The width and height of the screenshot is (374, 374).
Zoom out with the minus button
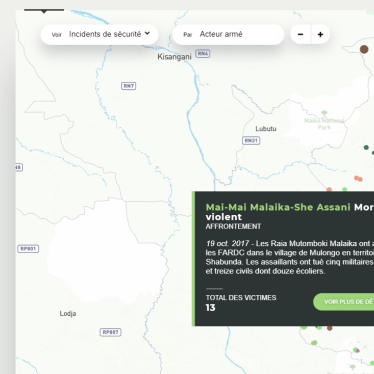point(301,34)
